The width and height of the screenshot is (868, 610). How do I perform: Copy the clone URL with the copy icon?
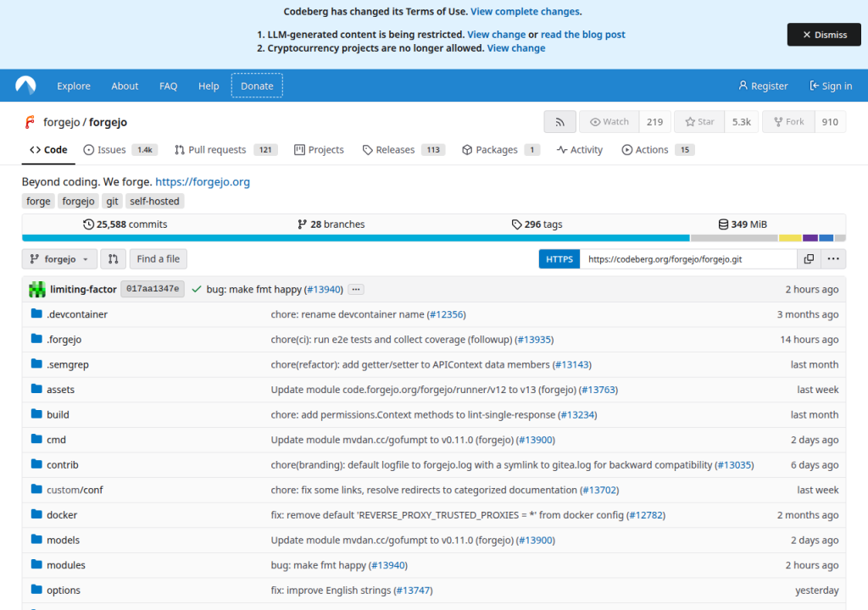point(809,259)
